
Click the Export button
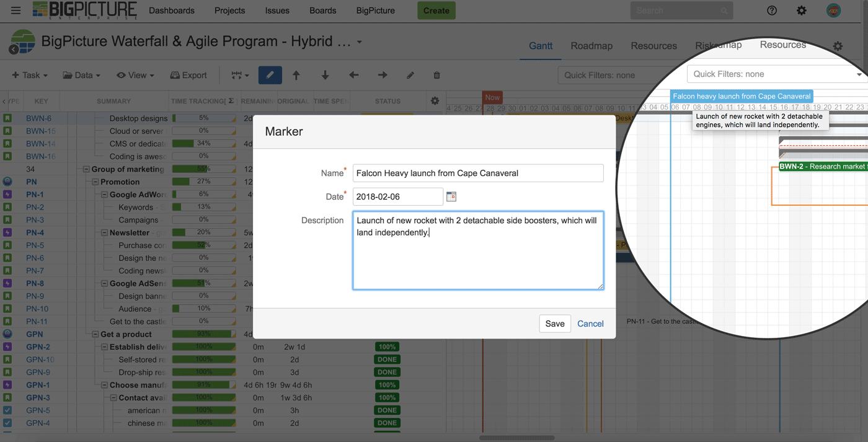tap(188, 75)
